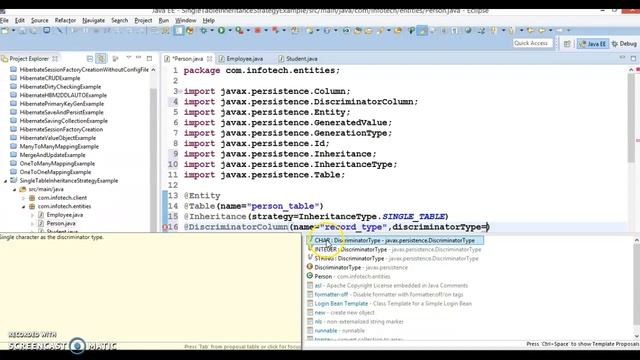640x360 pixels.
Task: Choose the DiscriminatorType javax.persistence proposal
Action: 358,267
